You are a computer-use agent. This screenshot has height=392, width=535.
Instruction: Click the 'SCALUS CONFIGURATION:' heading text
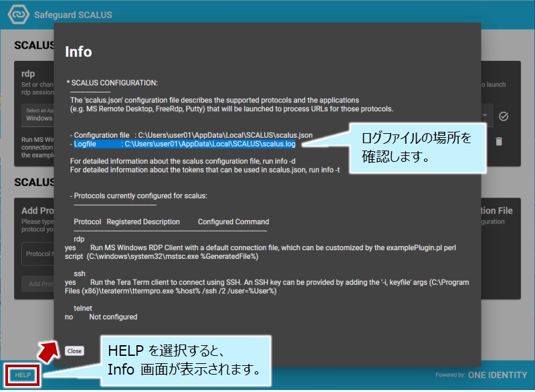coord(114,83)
